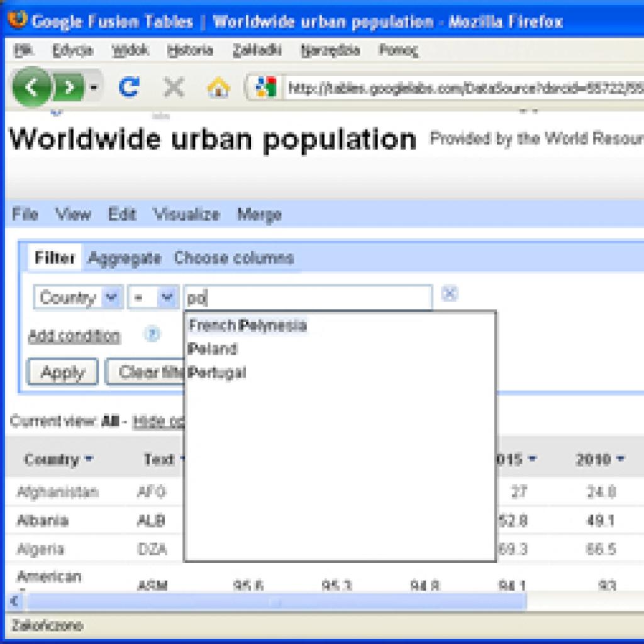
Task: Open the Edycja menu
Action: click(73, 50)
